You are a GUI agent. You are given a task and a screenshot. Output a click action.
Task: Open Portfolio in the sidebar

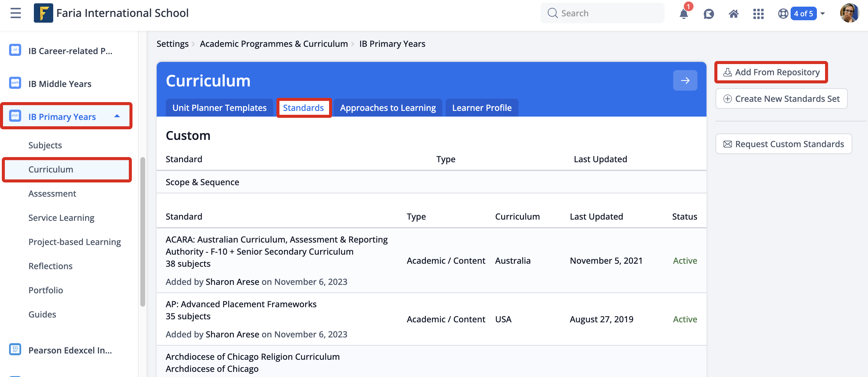[45, 290]
